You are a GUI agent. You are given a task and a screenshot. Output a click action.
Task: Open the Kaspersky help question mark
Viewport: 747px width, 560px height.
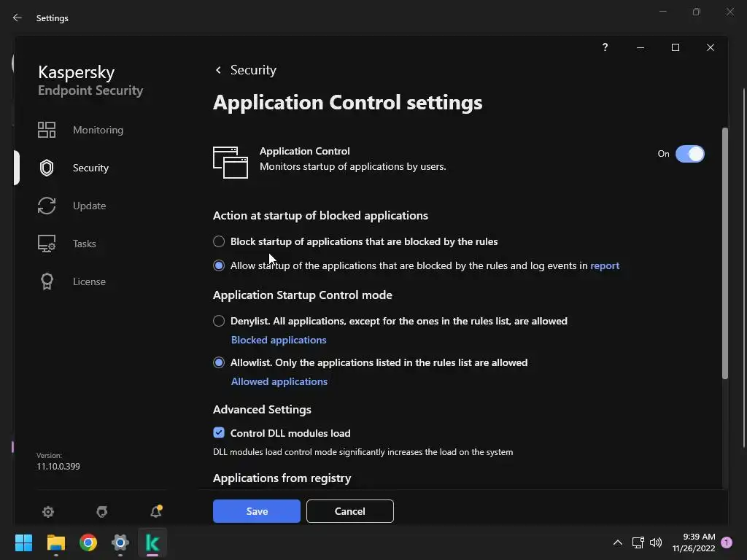tap(605, 47)
